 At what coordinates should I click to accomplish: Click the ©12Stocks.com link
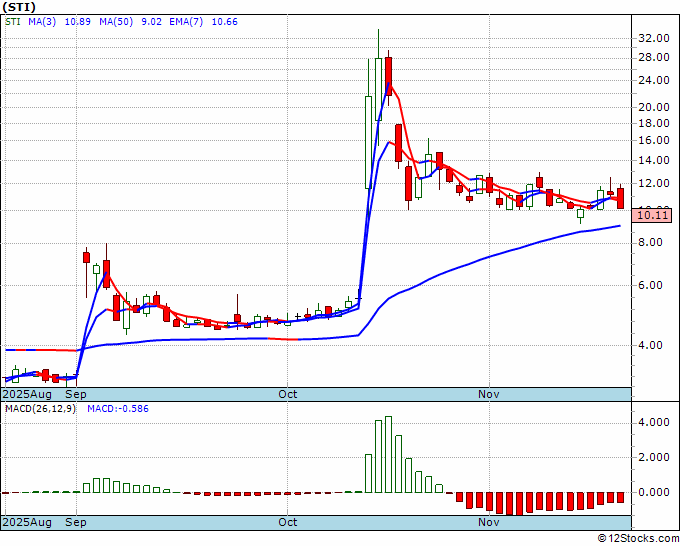[x=638, y=539]
